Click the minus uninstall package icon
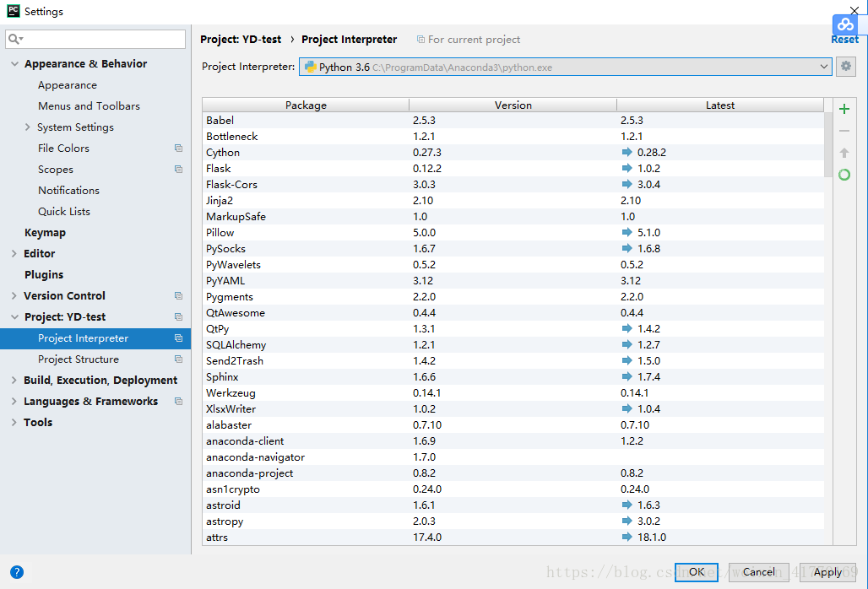This screenshot has width=868, height=589. click(x=844, y=131)
